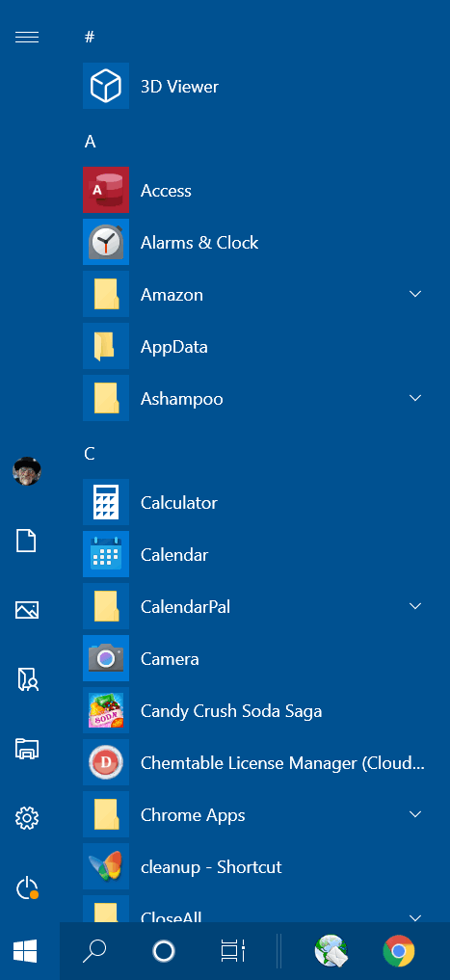The height and width of the screenshot is (980, 450).
Task: Expand the hamburger menu at top
Action: 27,37
